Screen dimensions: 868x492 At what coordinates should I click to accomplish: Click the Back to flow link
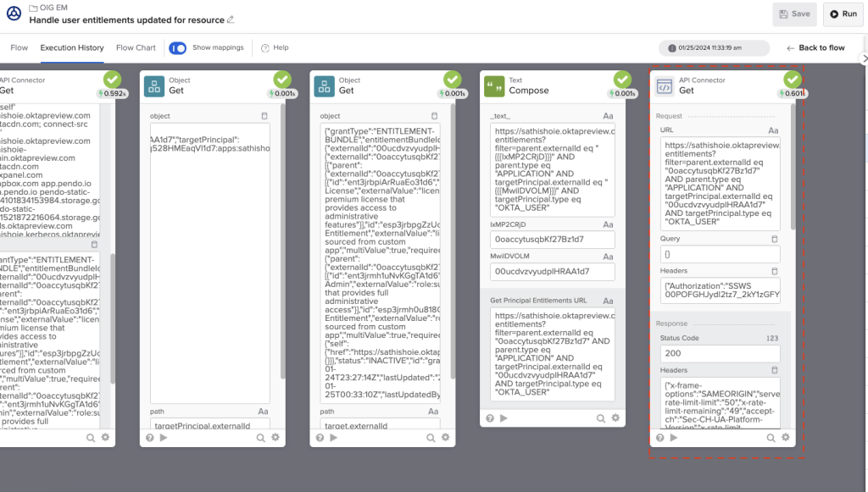pos(816,47)
